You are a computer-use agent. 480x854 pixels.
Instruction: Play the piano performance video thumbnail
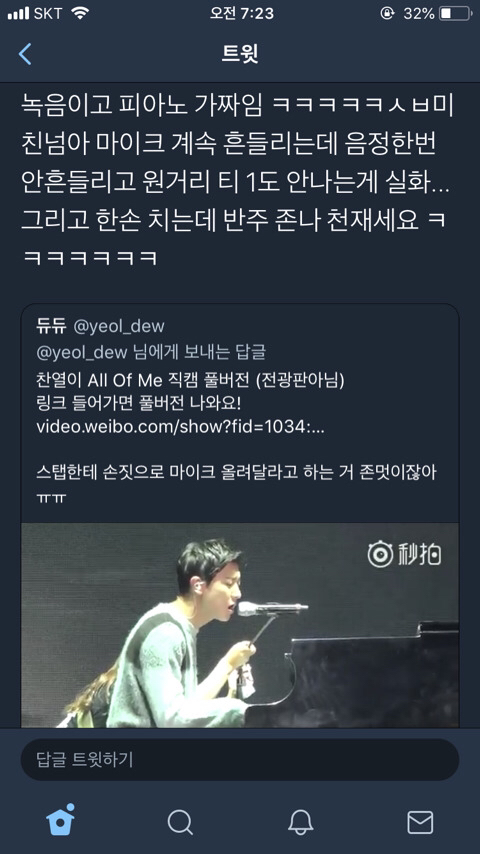tap(240, 625)
